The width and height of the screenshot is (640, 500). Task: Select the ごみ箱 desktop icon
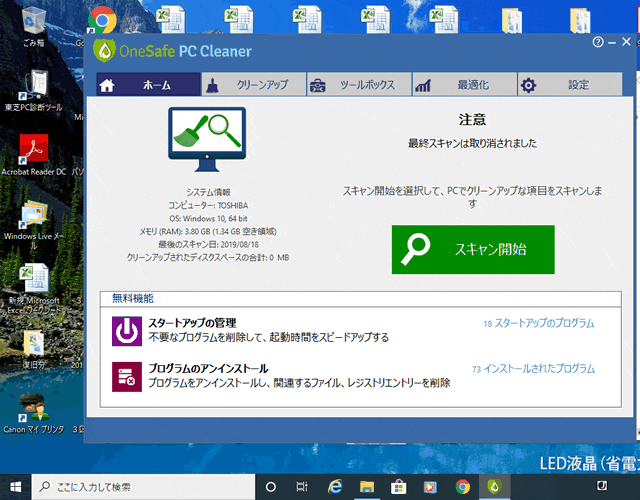(33, 26)
